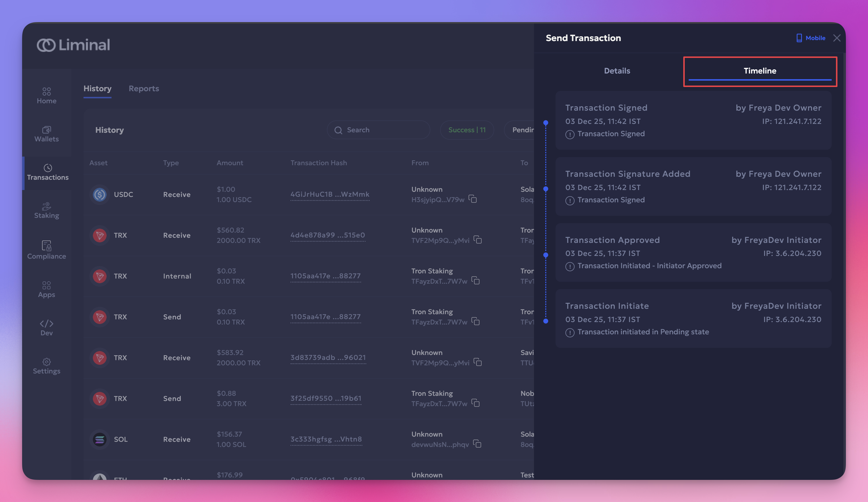The image size is (868, 502).
Task: Click the History search field
Action: coord(379,130)
